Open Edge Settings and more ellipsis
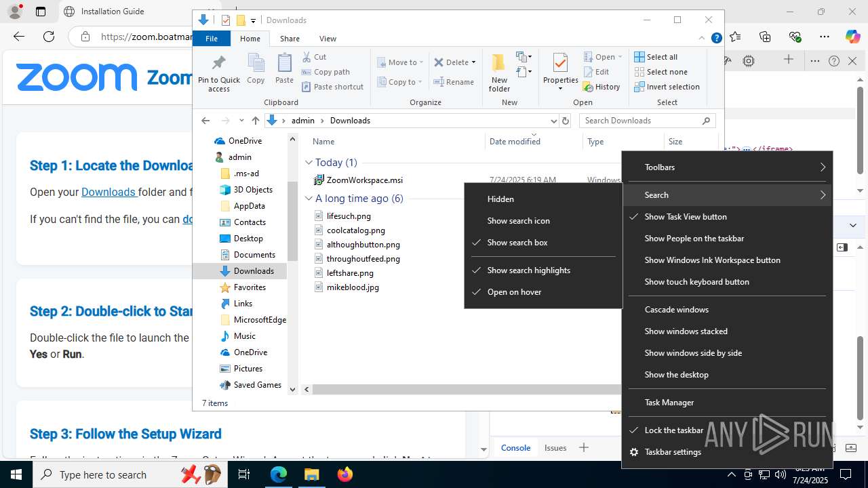The image size is (868, 488). tap(825, 37)
